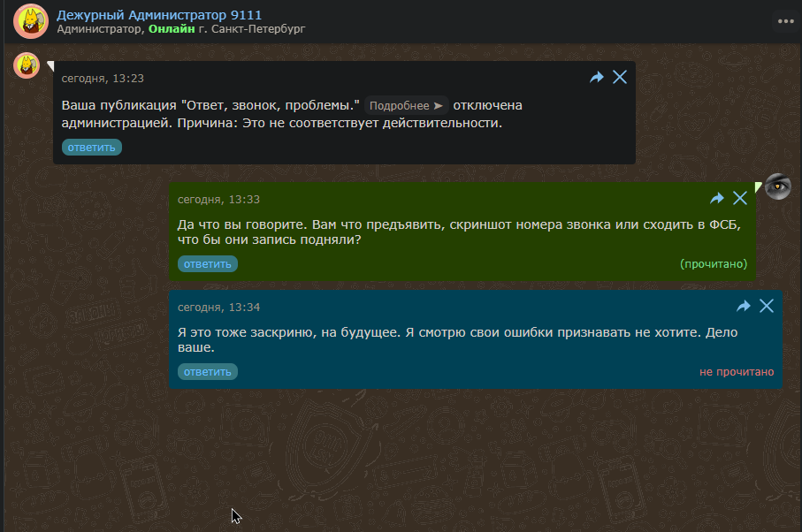Expand the Подробнее details for the publication
This screenshot has width=802, height=532.
(x=406, y=105)
